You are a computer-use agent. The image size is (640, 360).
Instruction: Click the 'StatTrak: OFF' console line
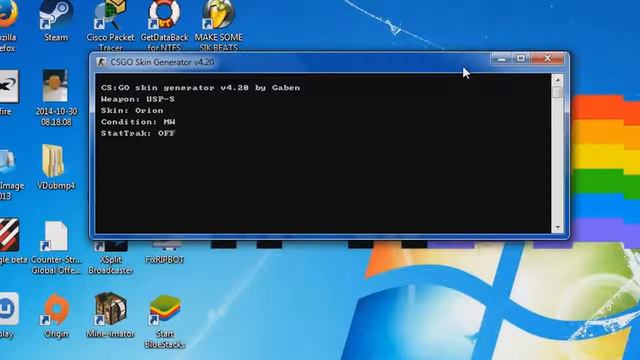point(138,133)
